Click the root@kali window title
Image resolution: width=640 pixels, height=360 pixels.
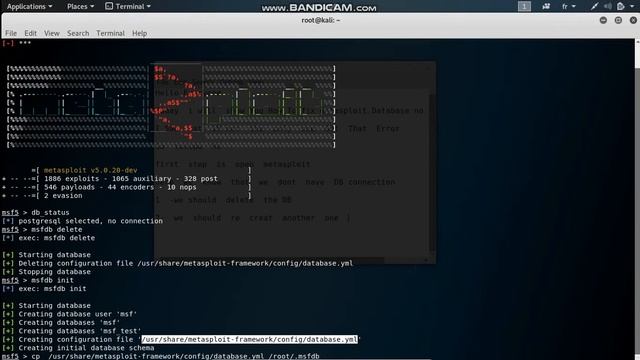click(321, 20)
